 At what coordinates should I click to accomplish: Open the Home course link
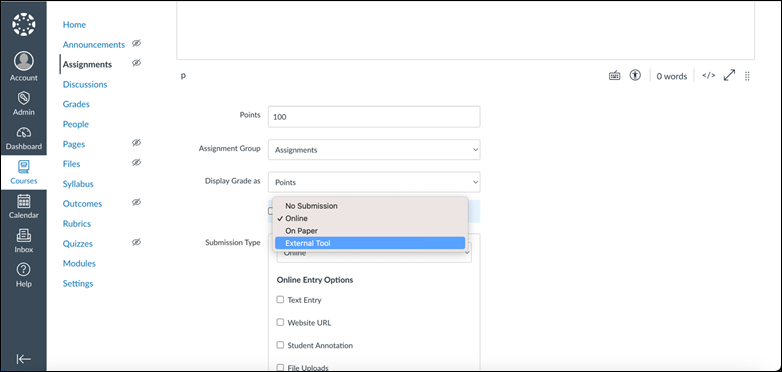(x=74, y=24)
